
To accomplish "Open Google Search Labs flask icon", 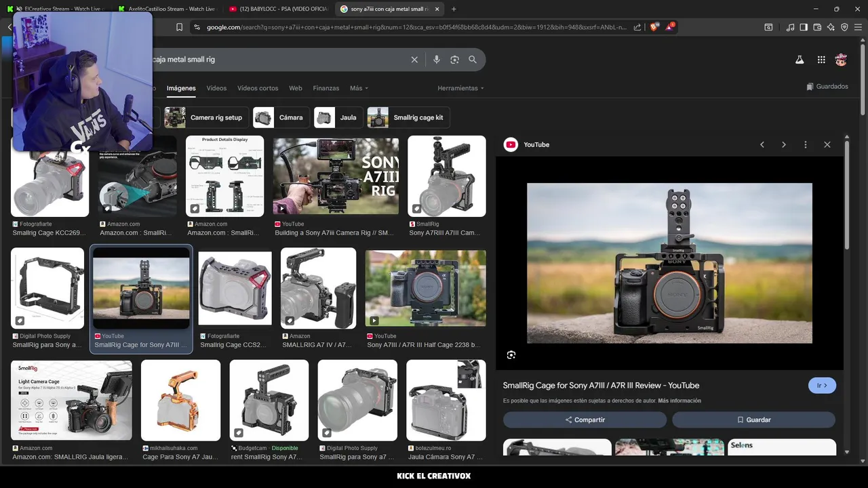I will (800, 60).
